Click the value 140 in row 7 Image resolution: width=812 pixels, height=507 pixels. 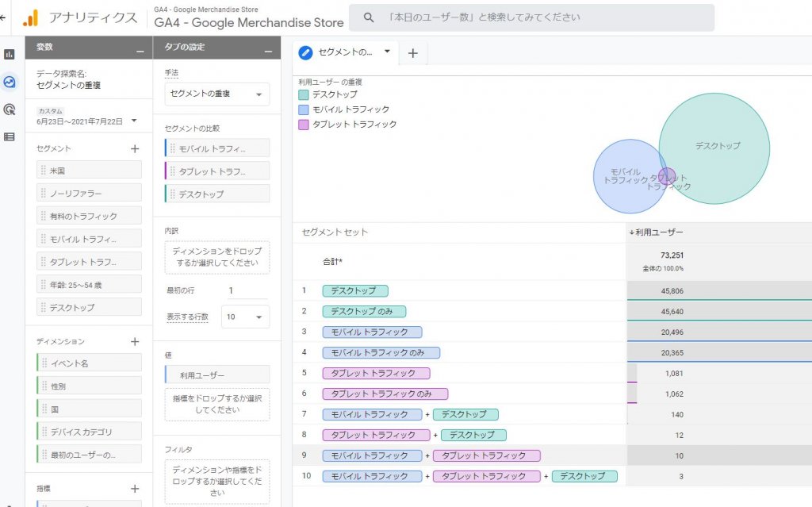point(677,415)
